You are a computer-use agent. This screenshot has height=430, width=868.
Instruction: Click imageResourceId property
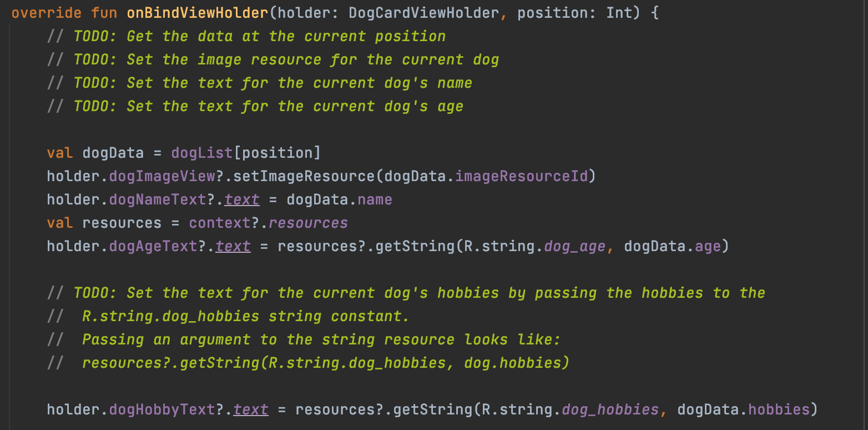[522, 176]
